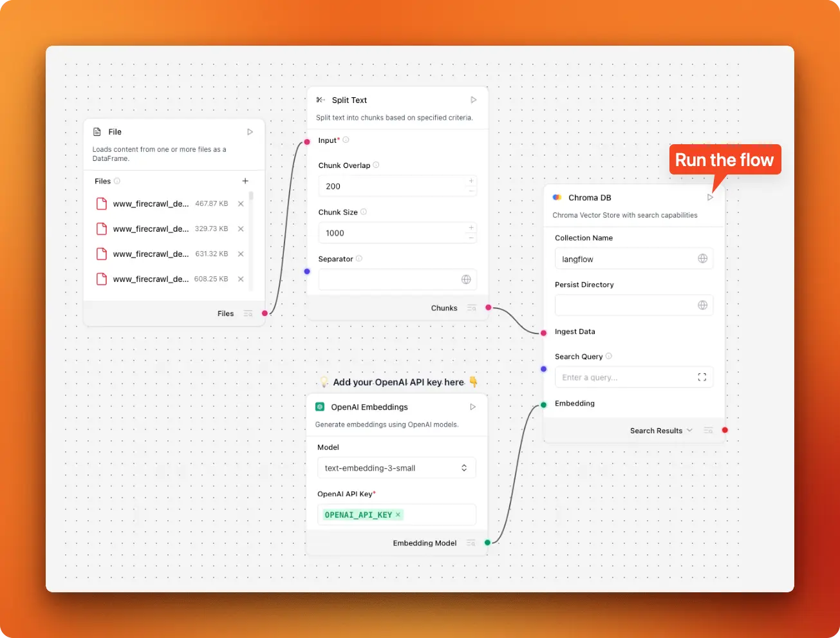
Task: Click the globe icon beside Persist Directory
Action: (702, 305)
